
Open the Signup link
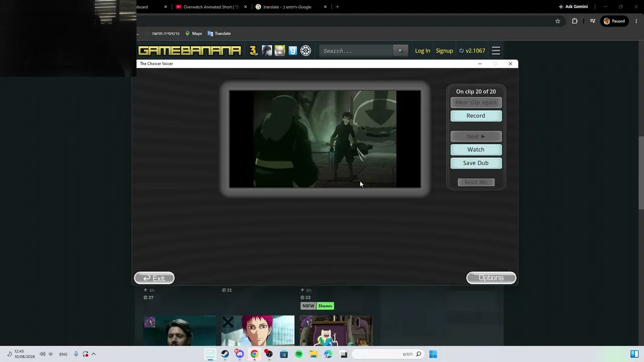click(444, 51)
